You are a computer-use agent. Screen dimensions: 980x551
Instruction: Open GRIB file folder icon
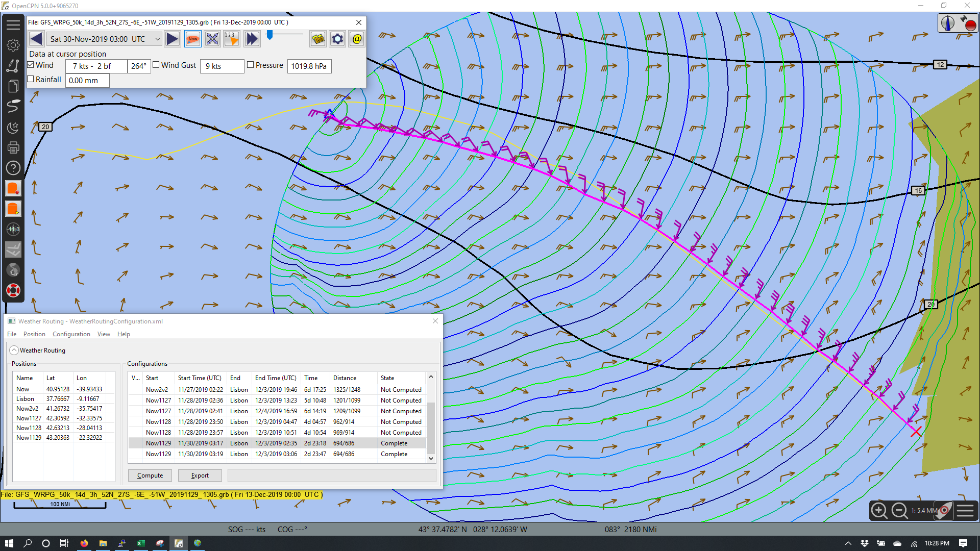pos(318,39)
